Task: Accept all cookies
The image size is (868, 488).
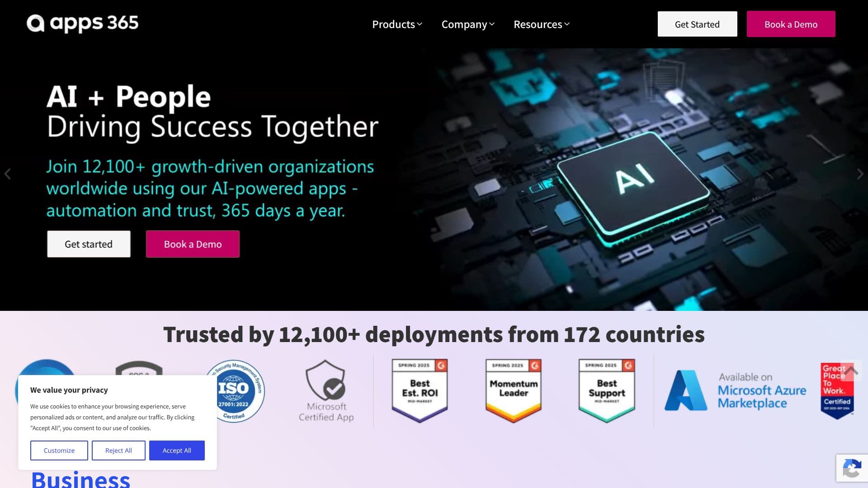Action: (177, 450)
